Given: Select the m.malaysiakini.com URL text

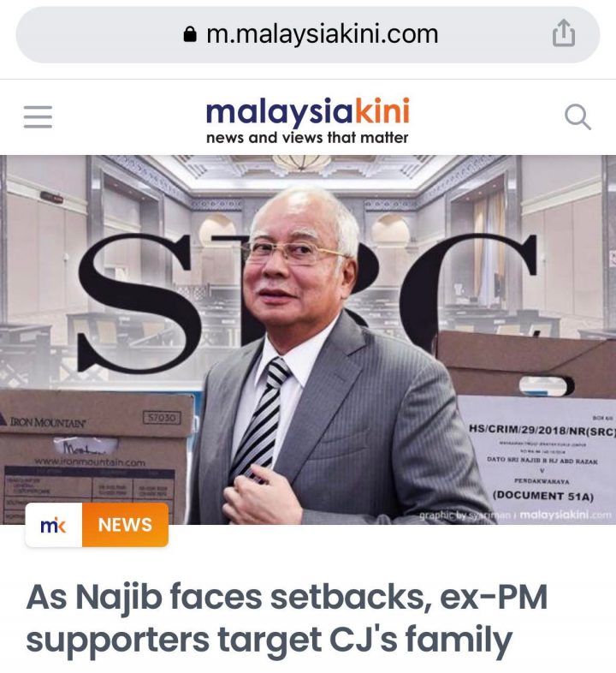Looking at the screenshot, I should [x=323, y=34].
